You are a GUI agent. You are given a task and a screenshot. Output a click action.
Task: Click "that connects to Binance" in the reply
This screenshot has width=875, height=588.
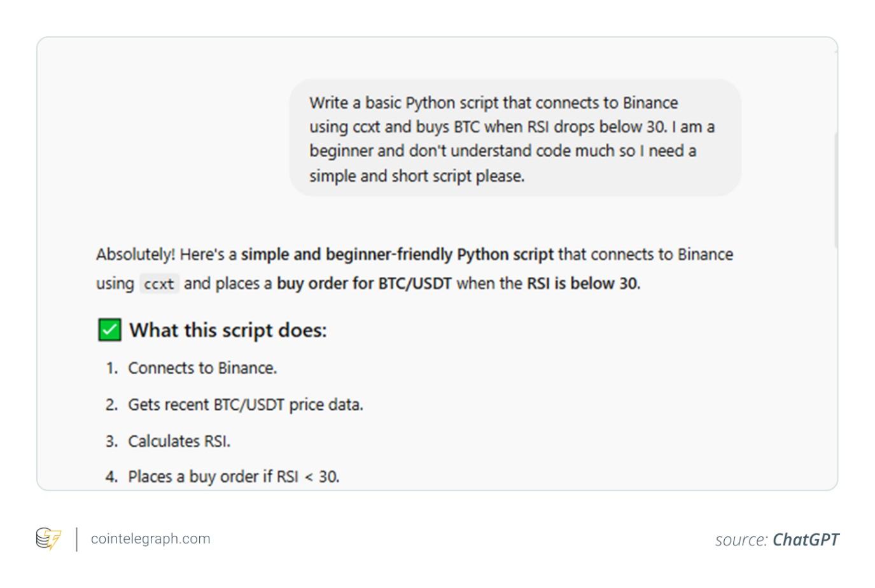click(645, 255)
